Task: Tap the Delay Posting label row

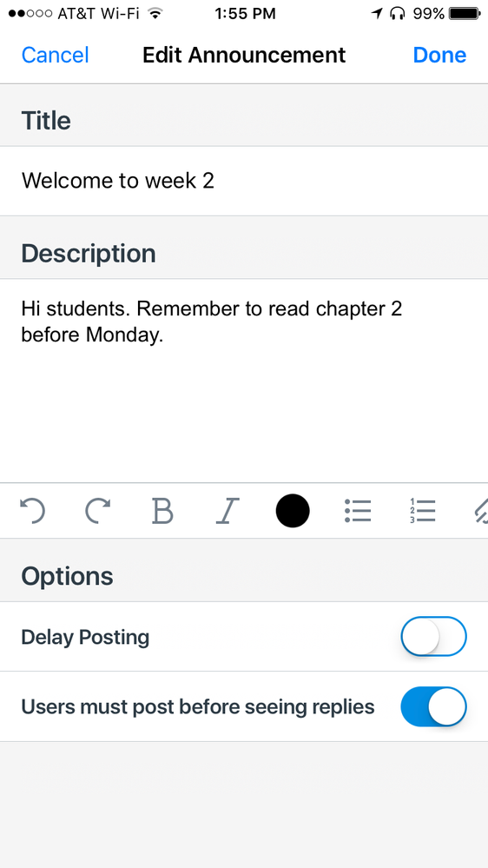Action: [x=244, y=637]
